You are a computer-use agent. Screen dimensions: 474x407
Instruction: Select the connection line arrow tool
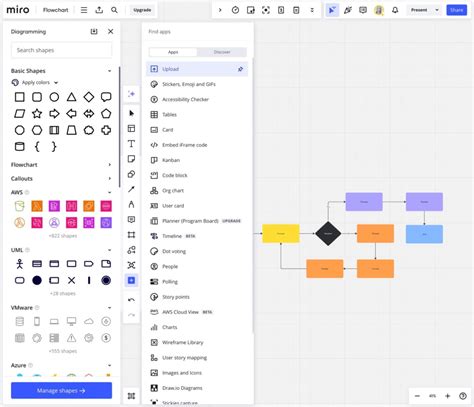tap(131, 189)
